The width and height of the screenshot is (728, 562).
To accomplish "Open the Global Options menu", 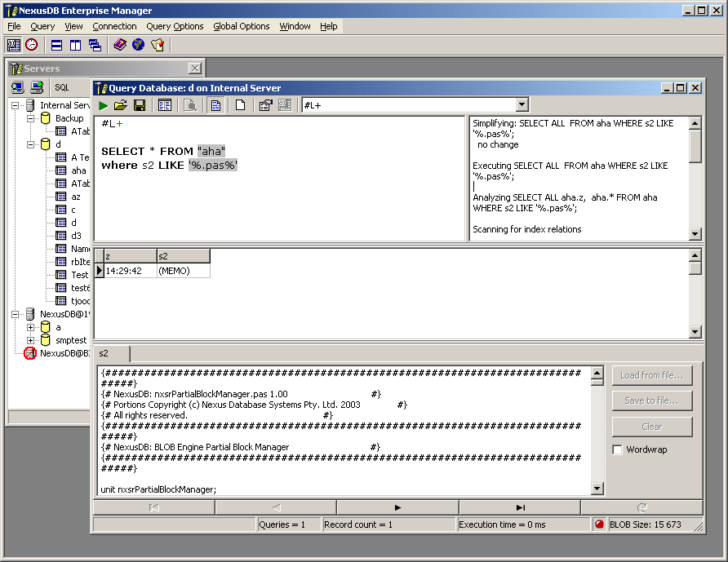I will click(241, 26).
